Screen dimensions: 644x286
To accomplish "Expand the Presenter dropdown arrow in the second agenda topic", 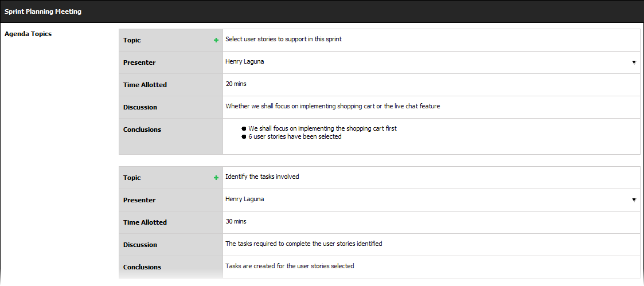I will coord(634,199).
